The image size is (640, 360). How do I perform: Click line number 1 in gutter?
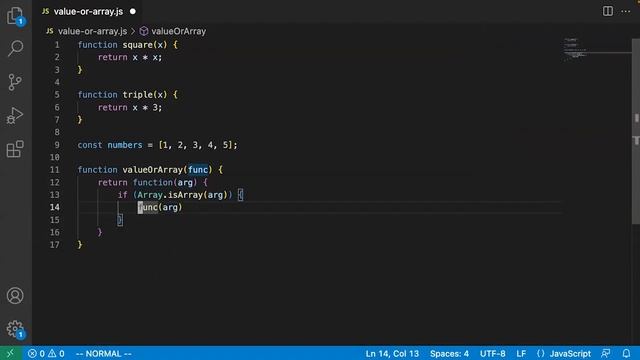point(57,45)
